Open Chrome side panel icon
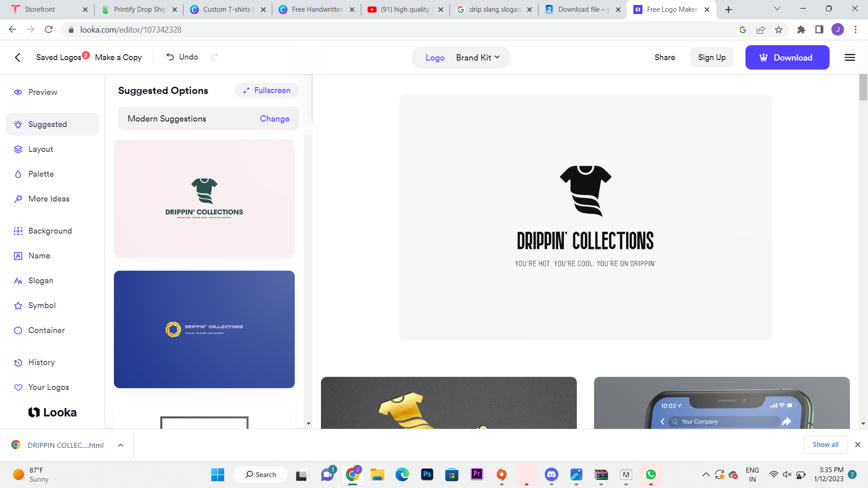Viewport: 868px width, 488px height. (819, 30)
